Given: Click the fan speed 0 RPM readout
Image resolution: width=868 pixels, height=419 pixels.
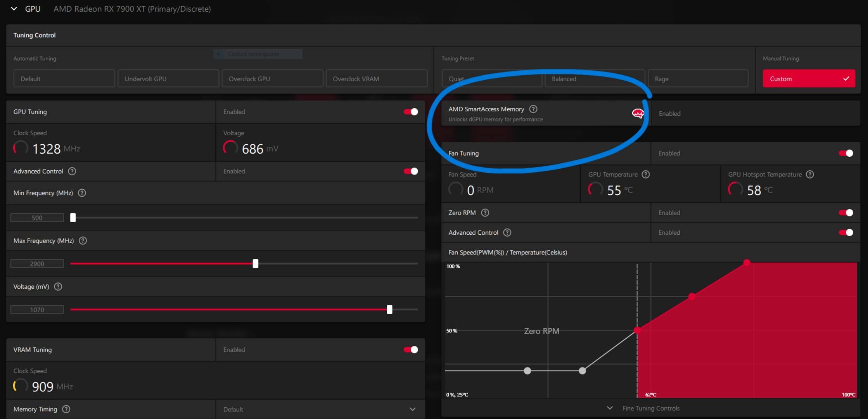Looking at the screenshot, I should tap(480, 190).
